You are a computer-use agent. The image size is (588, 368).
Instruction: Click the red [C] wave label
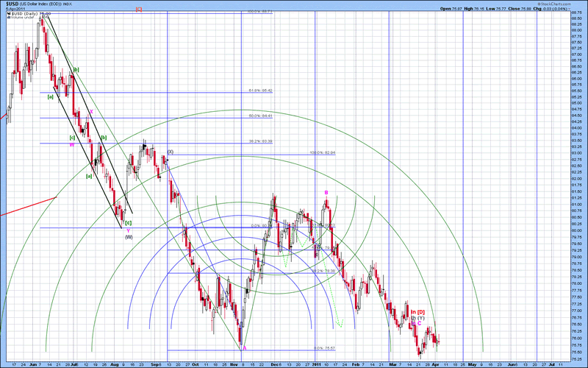[x=140, y=10]
